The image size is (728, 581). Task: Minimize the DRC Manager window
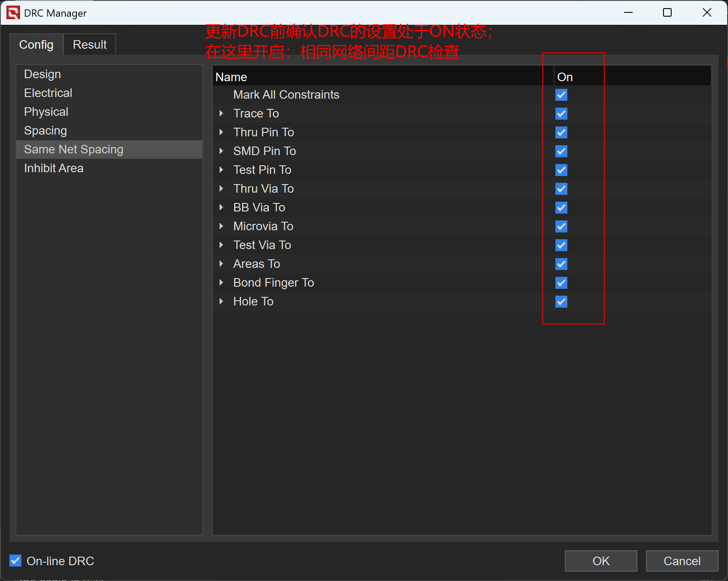click(x=628, y=13)
